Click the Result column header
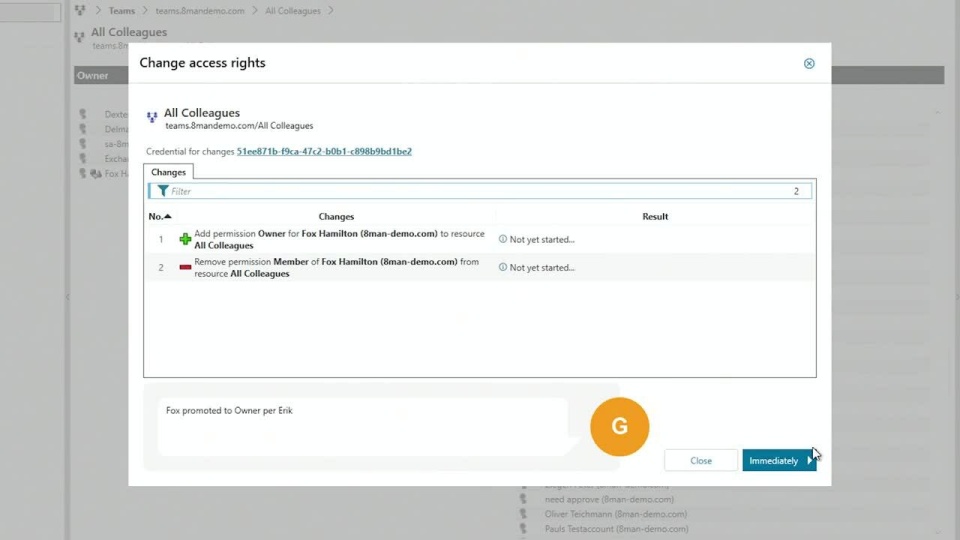The image size is (960, 540). (x=655, y=216)
